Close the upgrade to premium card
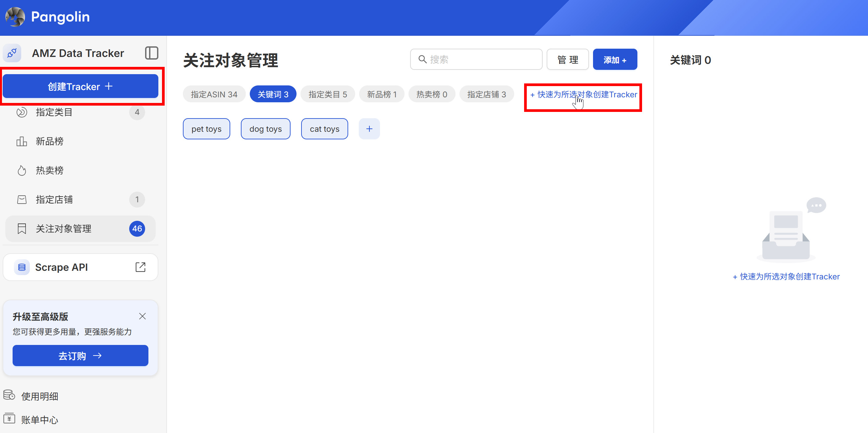The width and height of the screenshot is (868, 433). click(142, 316)
